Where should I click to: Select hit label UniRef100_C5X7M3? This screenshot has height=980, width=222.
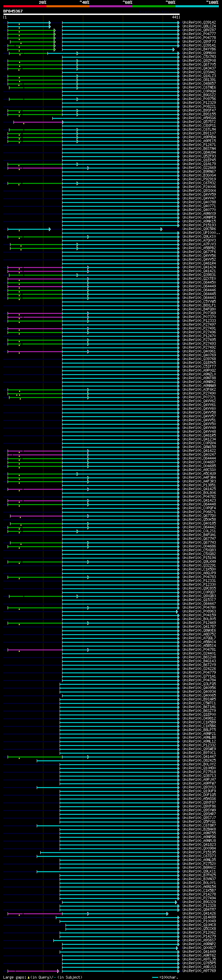(x=199, y=57)
